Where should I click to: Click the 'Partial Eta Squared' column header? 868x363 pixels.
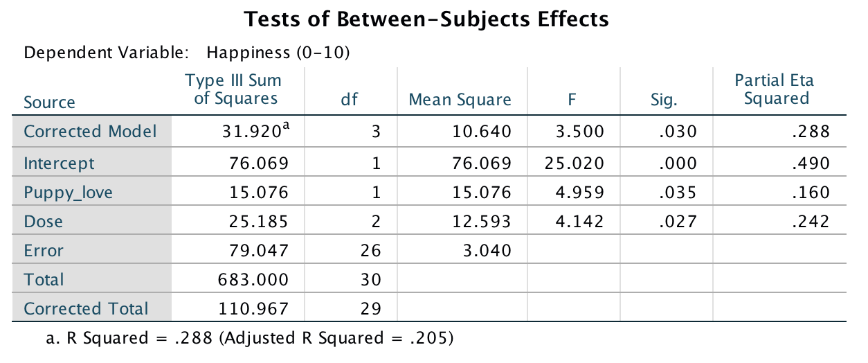pyautogui.click(x=776, y=89)
